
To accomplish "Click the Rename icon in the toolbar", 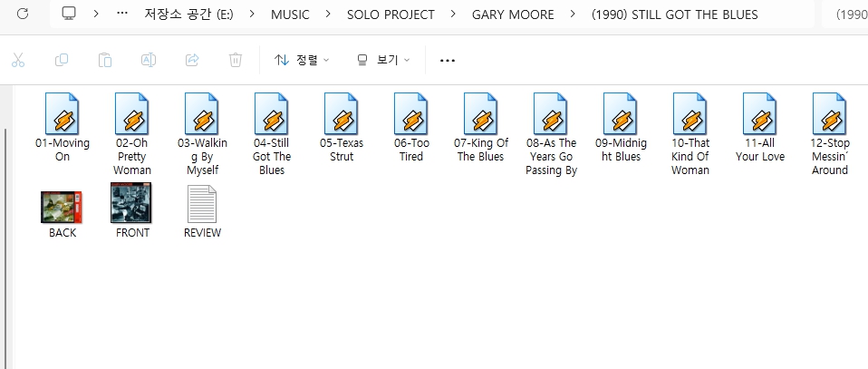I will (149, 60).
